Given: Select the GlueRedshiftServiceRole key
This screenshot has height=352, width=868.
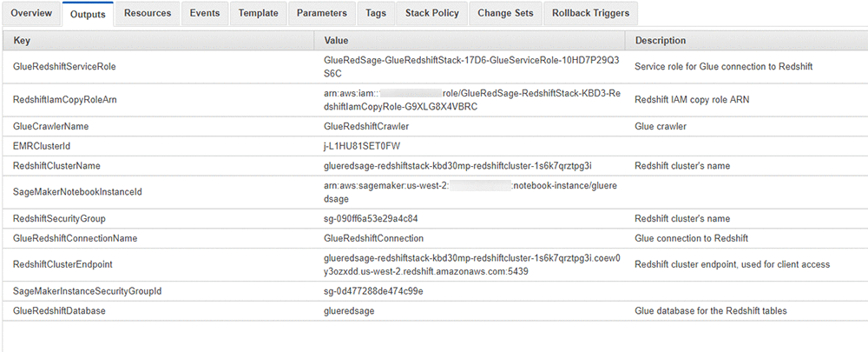Looking at the screenshot, I should click(x=64, y=67).
